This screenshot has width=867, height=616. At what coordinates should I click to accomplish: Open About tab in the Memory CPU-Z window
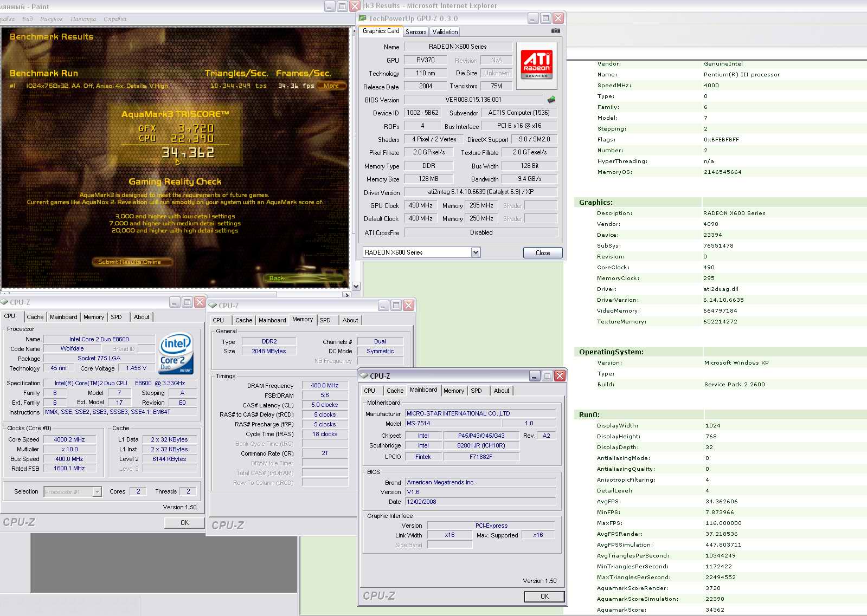[x=350, y=320]
